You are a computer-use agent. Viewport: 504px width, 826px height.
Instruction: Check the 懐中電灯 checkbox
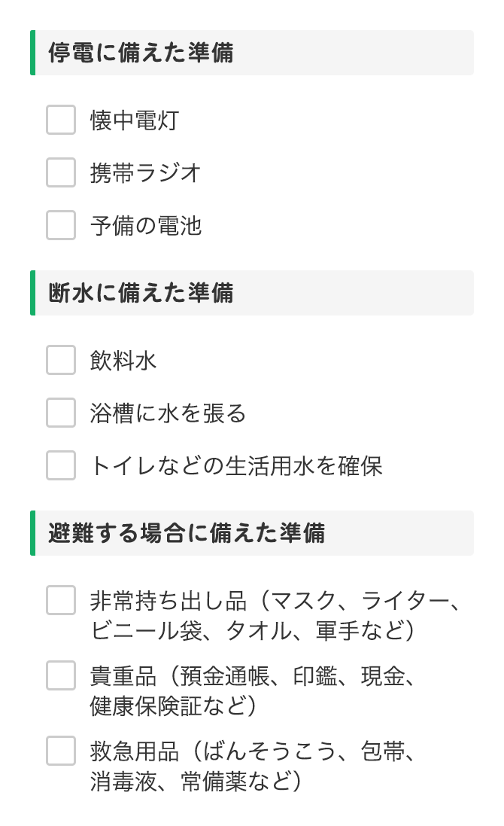(61, 120)
